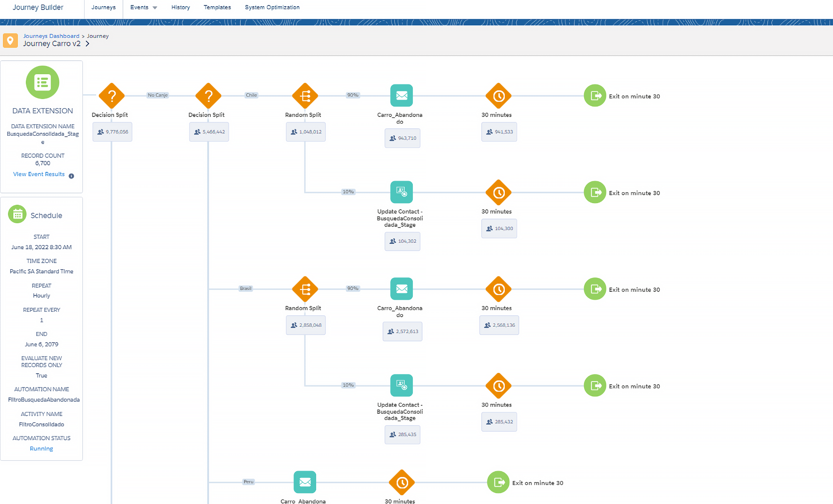
Task: Click the 943,710 contact count badge
Action: coord(402,138)
